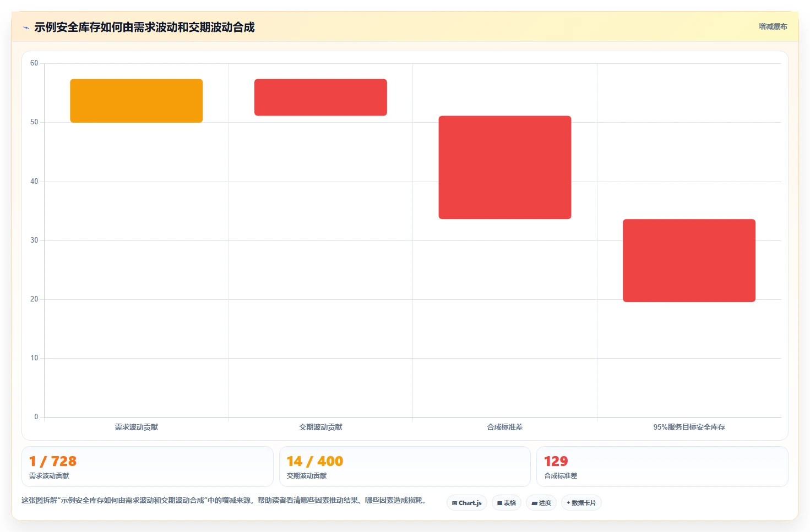Image resolution: width=810 pixels, height=532 pixels.
Task: Click the 进度 tag chip
Action: tap(541, 503)
